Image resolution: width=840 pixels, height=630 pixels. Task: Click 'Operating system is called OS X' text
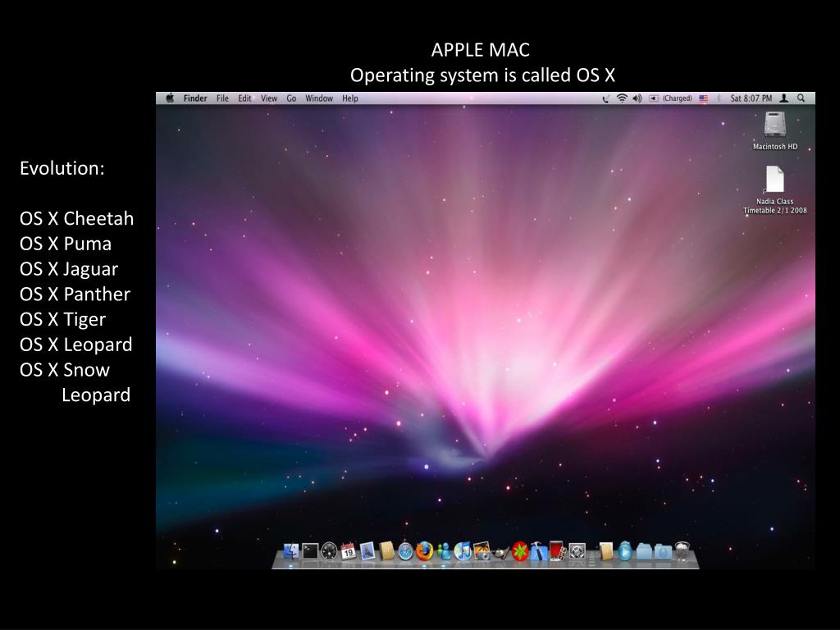click(x=482, y=75)
